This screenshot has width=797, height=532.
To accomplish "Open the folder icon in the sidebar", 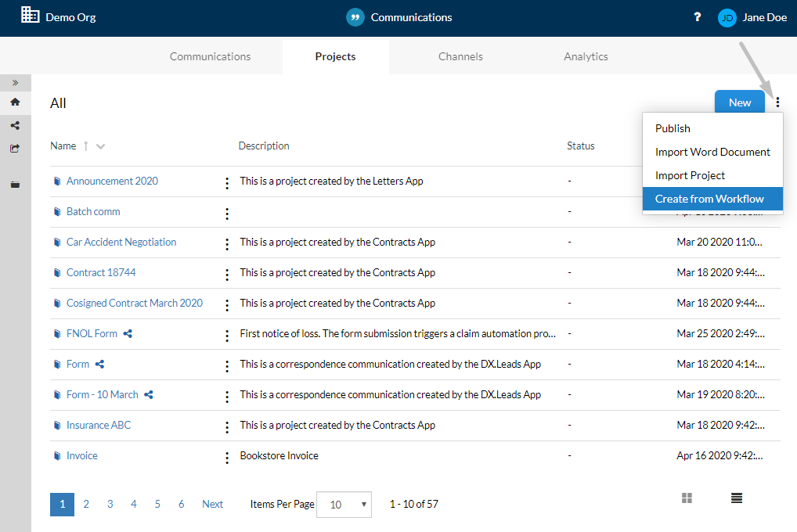I will click(x=15, y=185).
